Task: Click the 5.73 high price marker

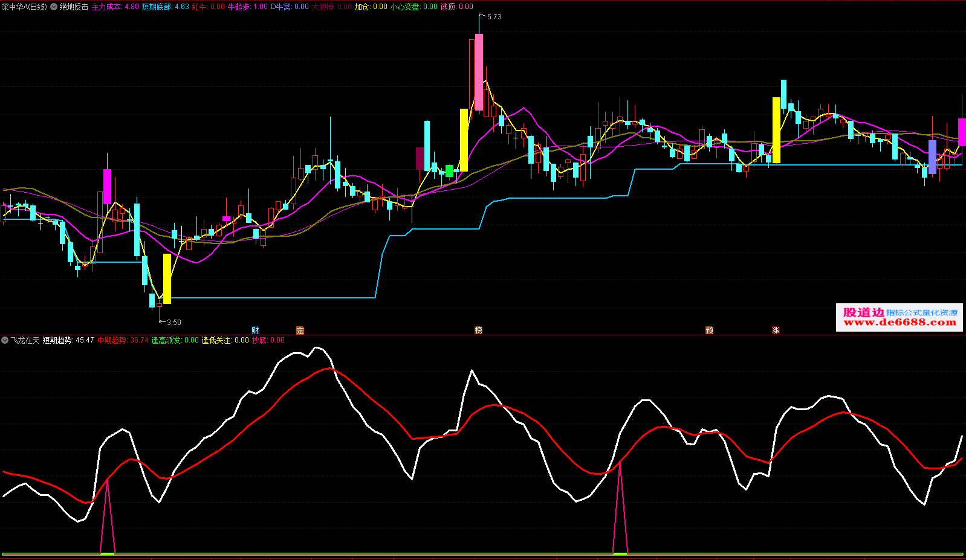Action: pyautogui.click(x=494, y=17)
